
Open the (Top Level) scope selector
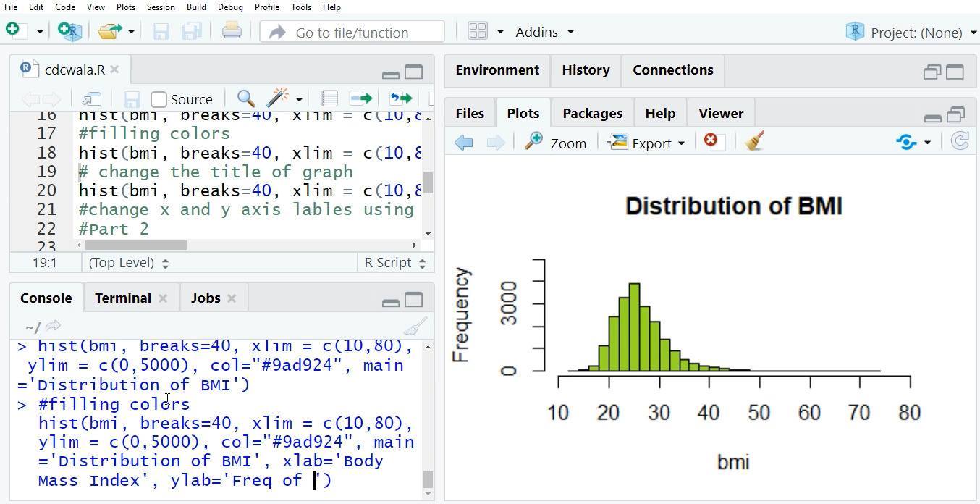128,262
